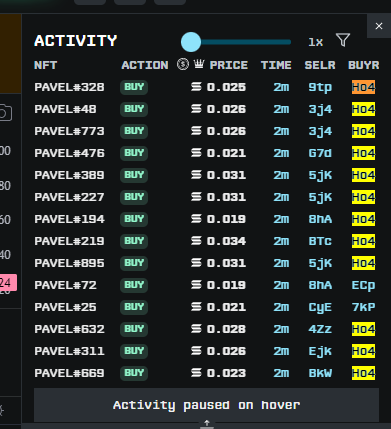391x429 pixels.
Task: Open the activity filter funnel icon
Action: click(343, 40)
